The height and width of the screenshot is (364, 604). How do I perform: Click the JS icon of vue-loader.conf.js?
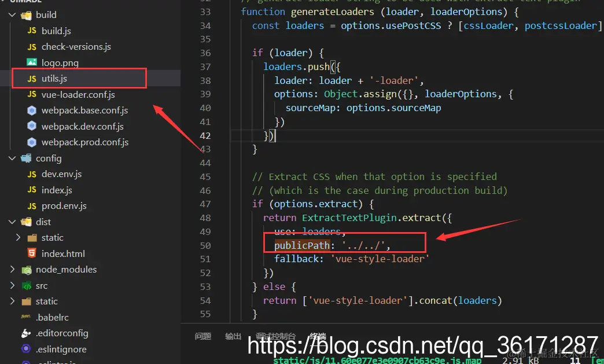32,94
